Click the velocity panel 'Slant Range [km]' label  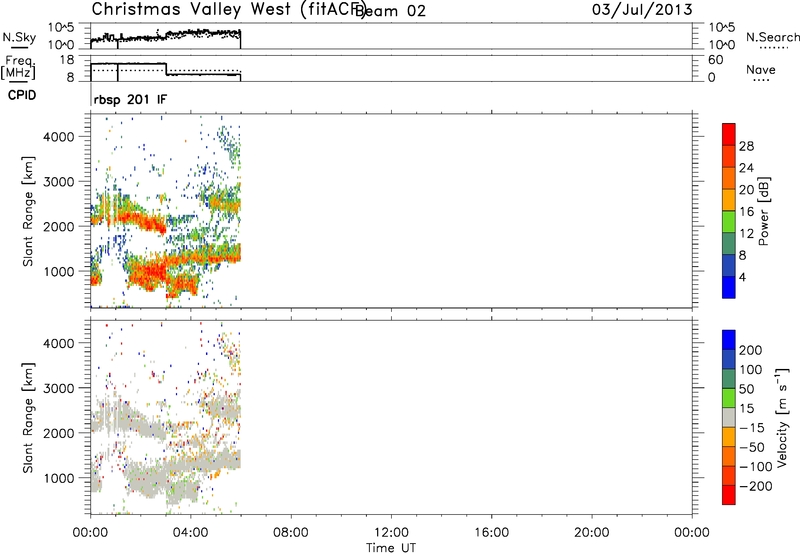click(28, 418)
